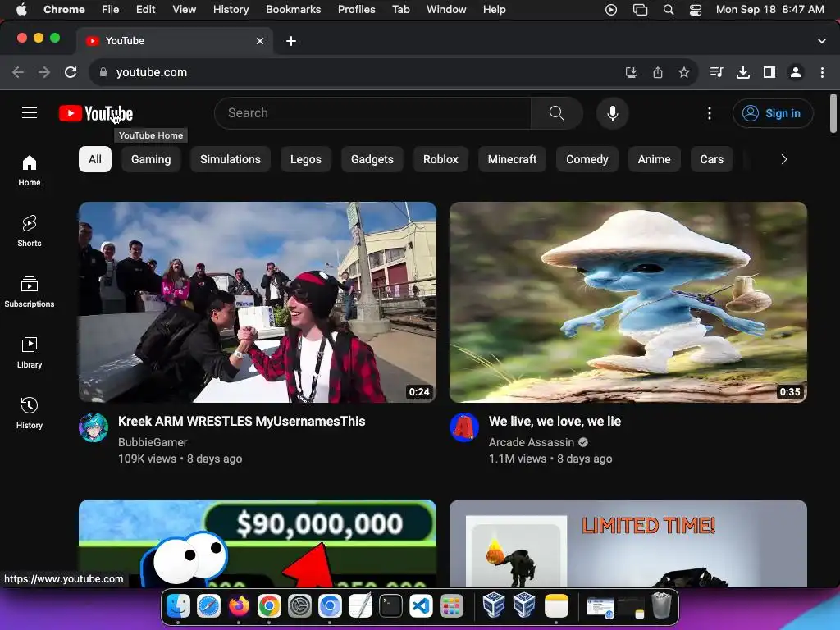840x630 pixels.
Task: Open Chrome three-dot menu
Action: [822, 72]
